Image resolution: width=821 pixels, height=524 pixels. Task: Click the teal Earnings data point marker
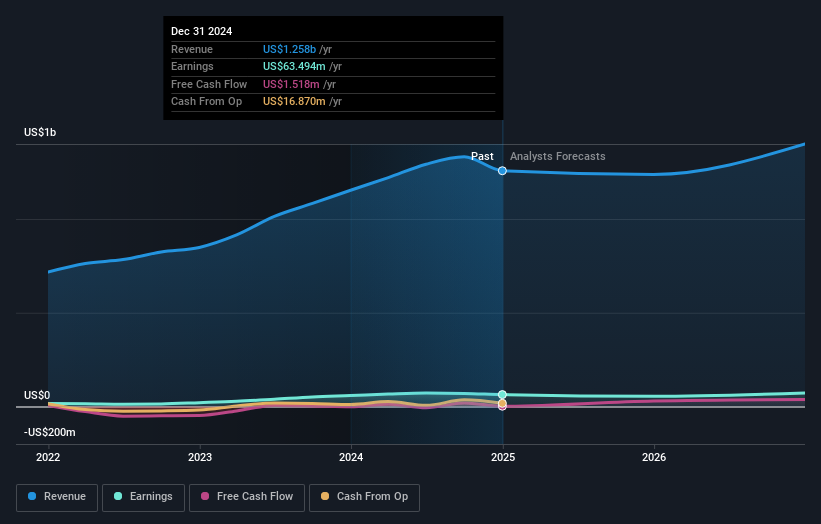(502, 395)
